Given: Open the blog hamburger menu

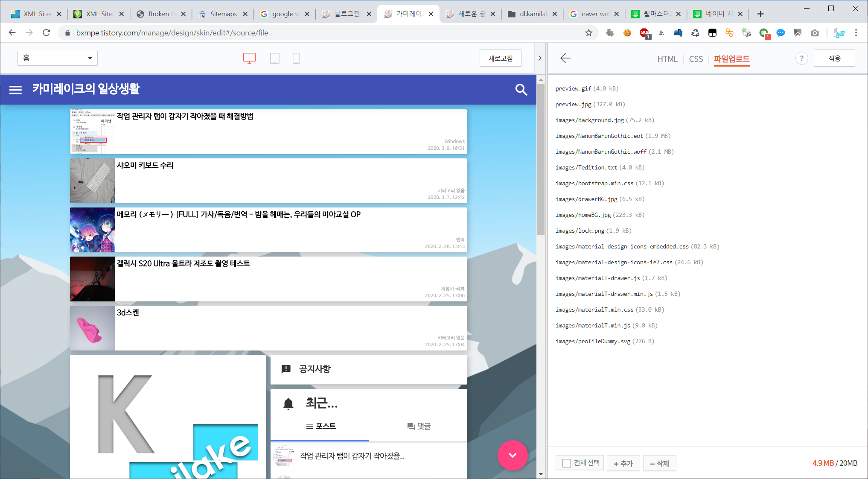Looking at the screenshot, I should (16, 90).
